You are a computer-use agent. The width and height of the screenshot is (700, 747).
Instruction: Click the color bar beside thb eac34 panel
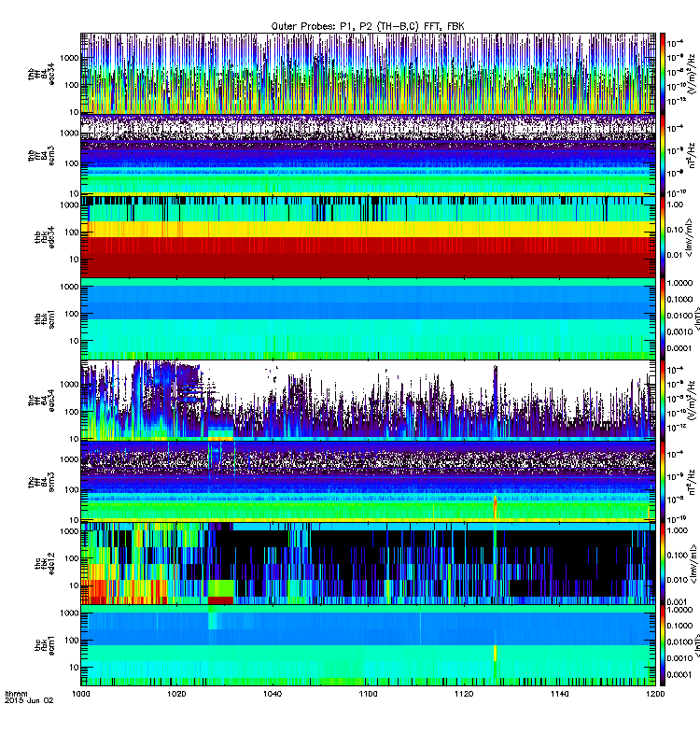[x=662, y=74]
